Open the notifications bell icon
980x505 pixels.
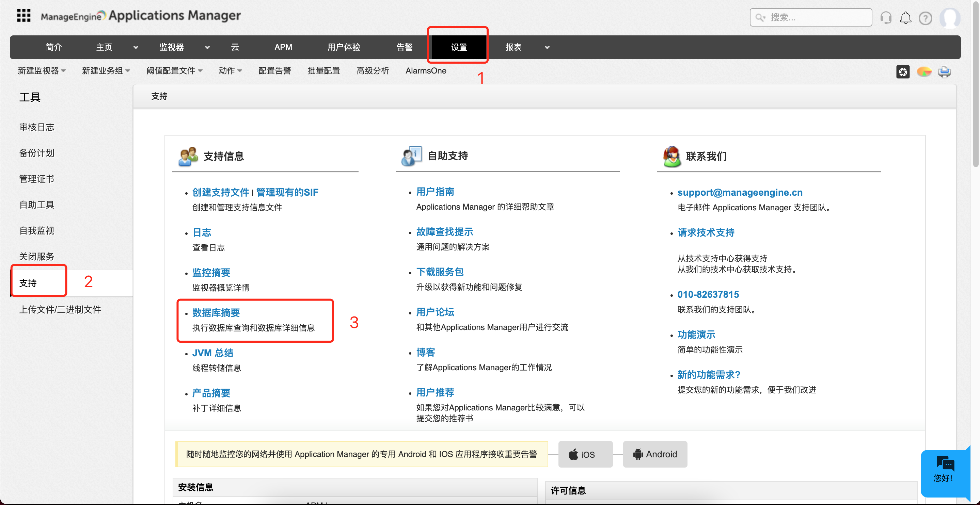(x=905, y=18)
